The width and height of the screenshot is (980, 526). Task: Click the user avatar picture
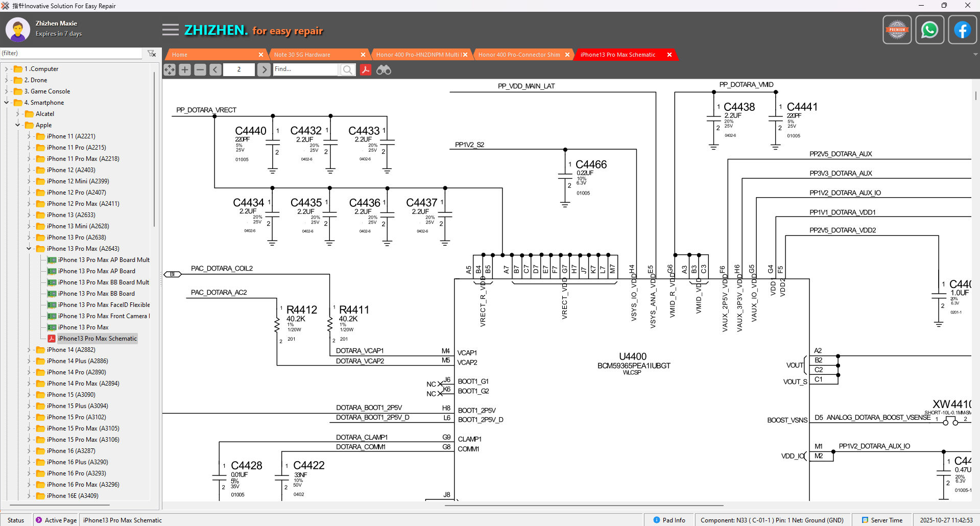[18, 30]
